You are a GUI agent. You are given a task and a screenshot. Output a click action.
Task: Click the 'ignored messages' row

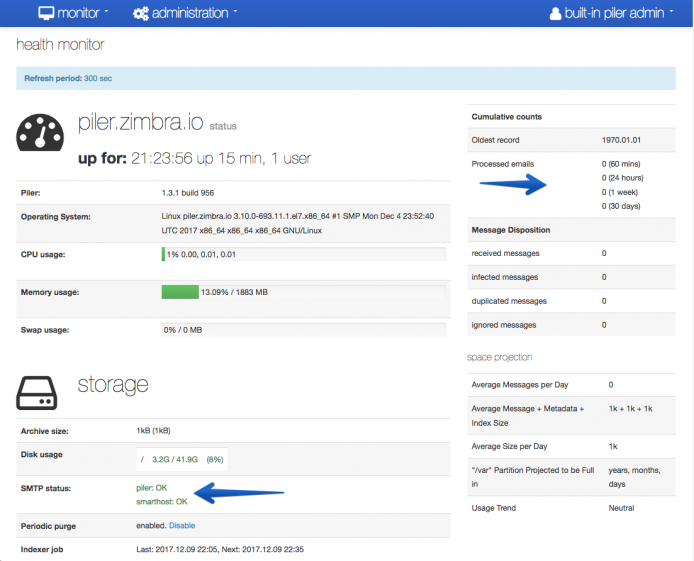[x=571, y=325]
